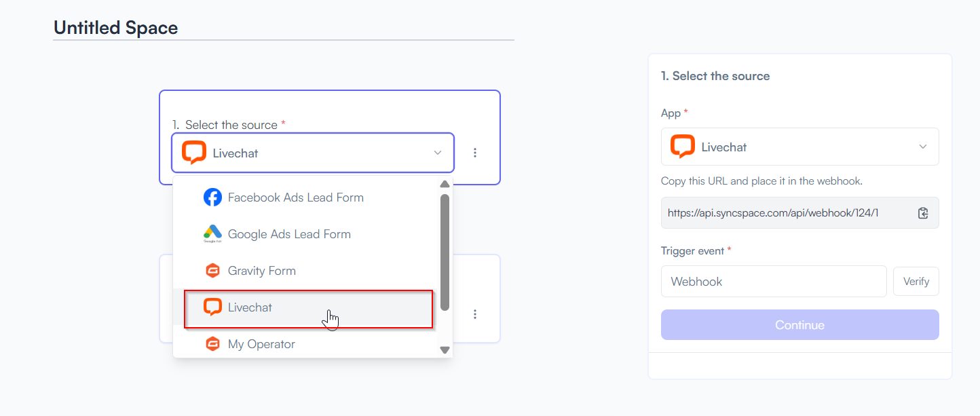Click the Facebook logo icon in the list
This screenshot has height=416, width=980.
click(x=212, y=197)
